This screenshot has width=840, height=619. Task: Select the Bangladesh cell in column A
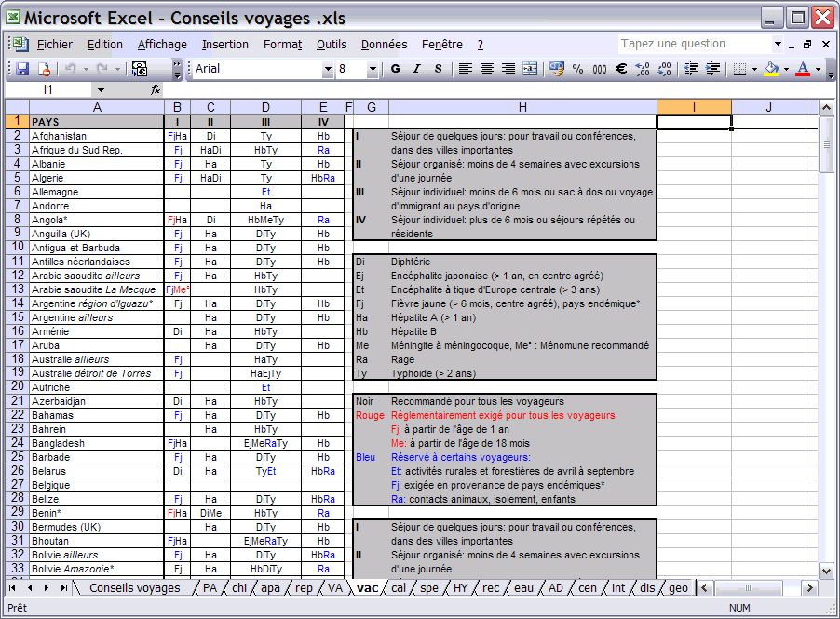tap(97, 443)
